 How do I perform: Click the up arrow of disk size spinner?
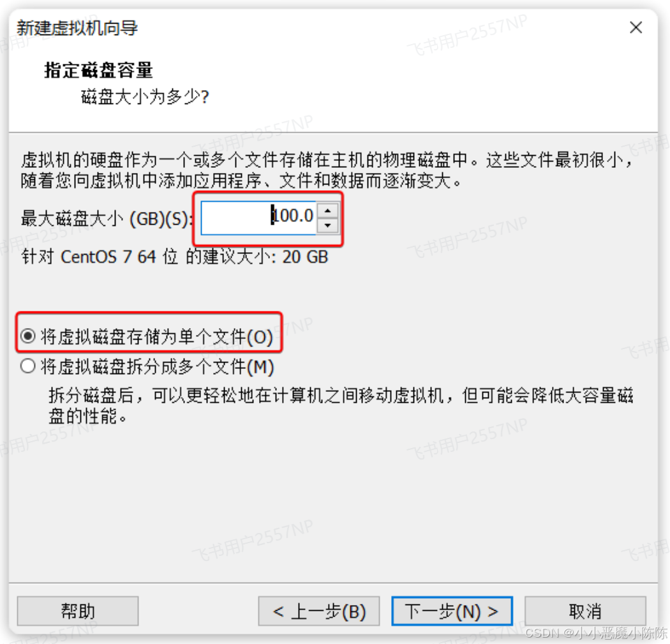pyautogui.click(x=327, y=211)
